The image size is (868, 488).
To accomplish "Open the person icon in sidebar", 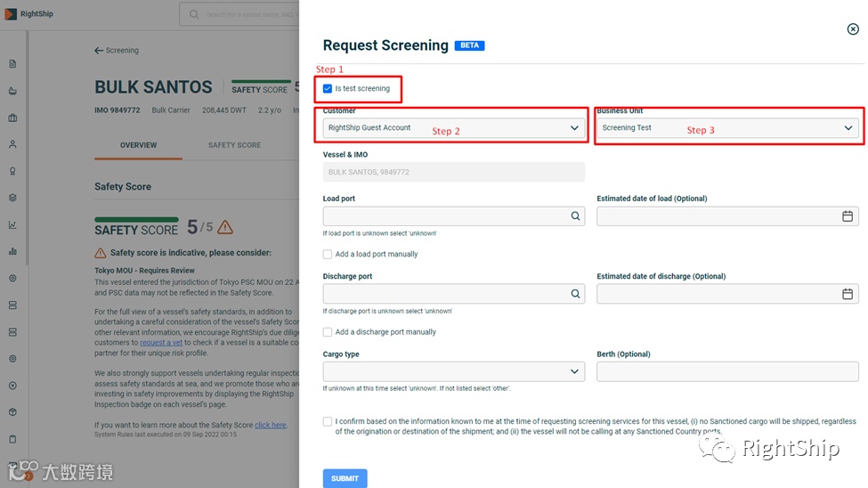I will (x=12, y=144).
